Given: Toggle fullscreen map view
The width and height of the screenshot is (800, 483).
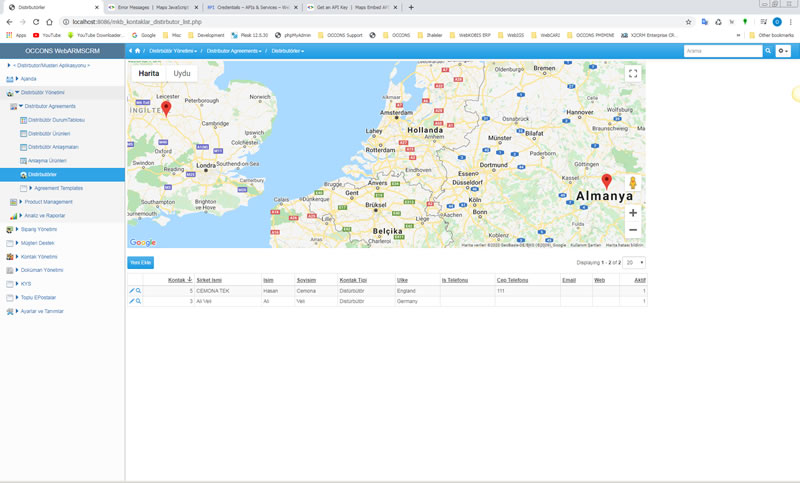Looking at the screenshot, I should tap(633, 73).
